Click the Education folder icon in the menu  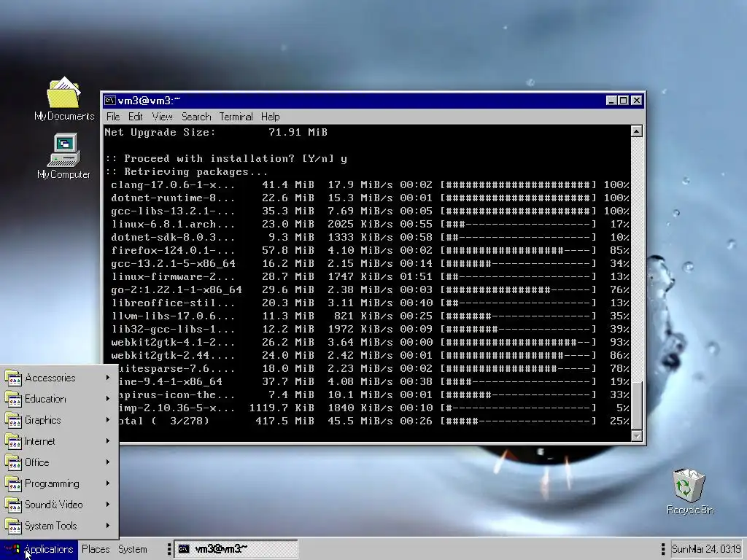pyautogui.click(x=13, y=399)
